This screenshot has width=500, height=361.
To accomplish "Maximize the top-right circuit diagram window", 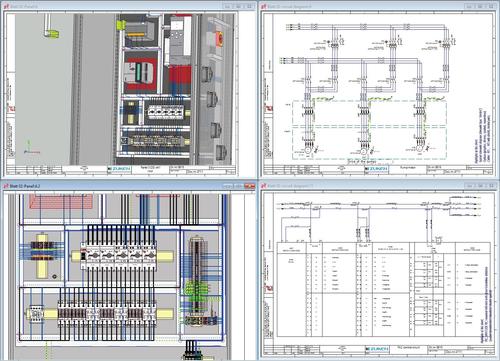I will [x=480, y=6].
